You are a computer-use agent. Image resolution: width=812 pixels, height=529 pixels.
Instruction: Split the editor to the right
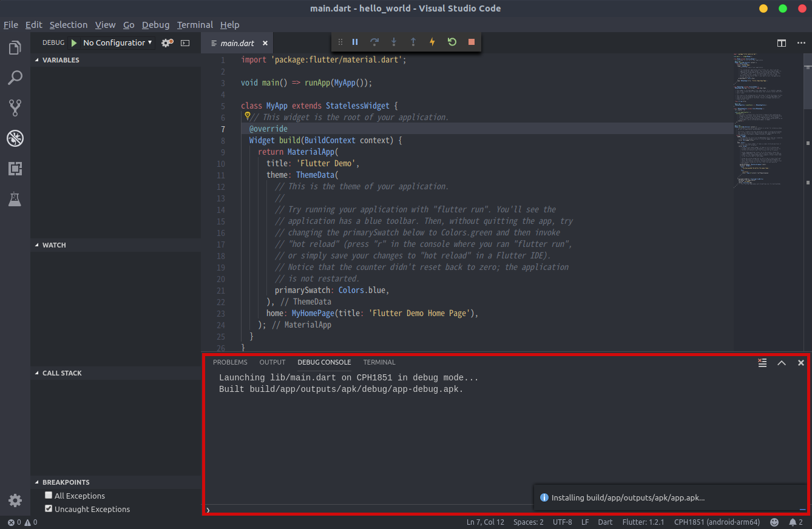782,43
